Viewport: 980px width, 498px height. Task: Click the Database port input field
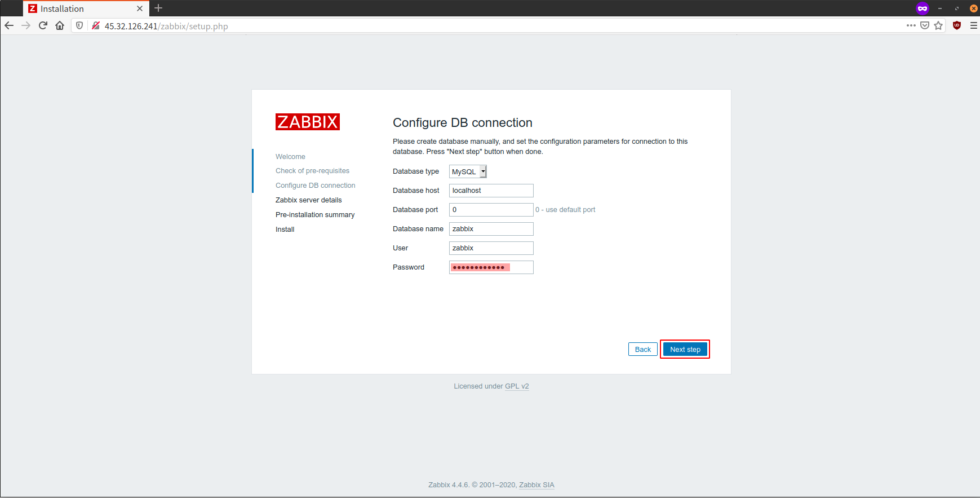pyautogui.click(x=491, y=210)
